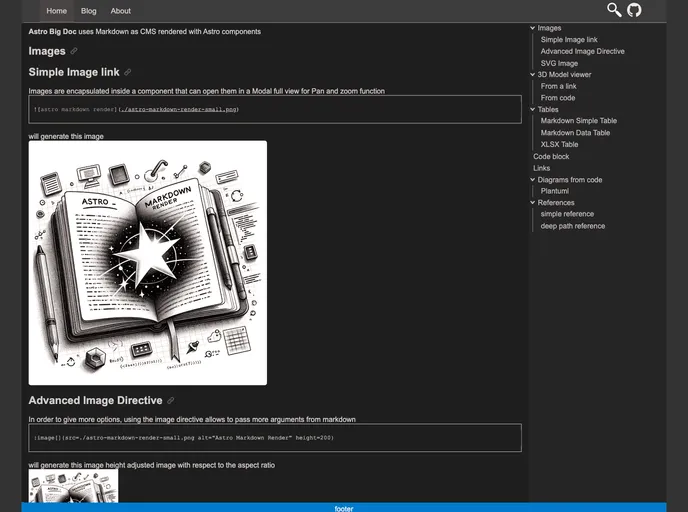Select deep path reference in sidebar
The width and height of the screenshot is (688, 512).
click(573, 226)
